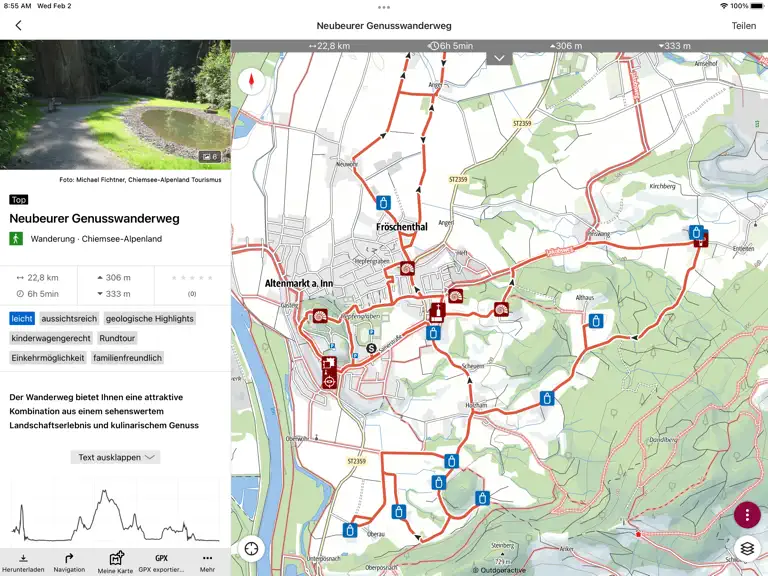Tap the elevation profile chart
This screenshot has width=768, height=576.
[115, 514]
